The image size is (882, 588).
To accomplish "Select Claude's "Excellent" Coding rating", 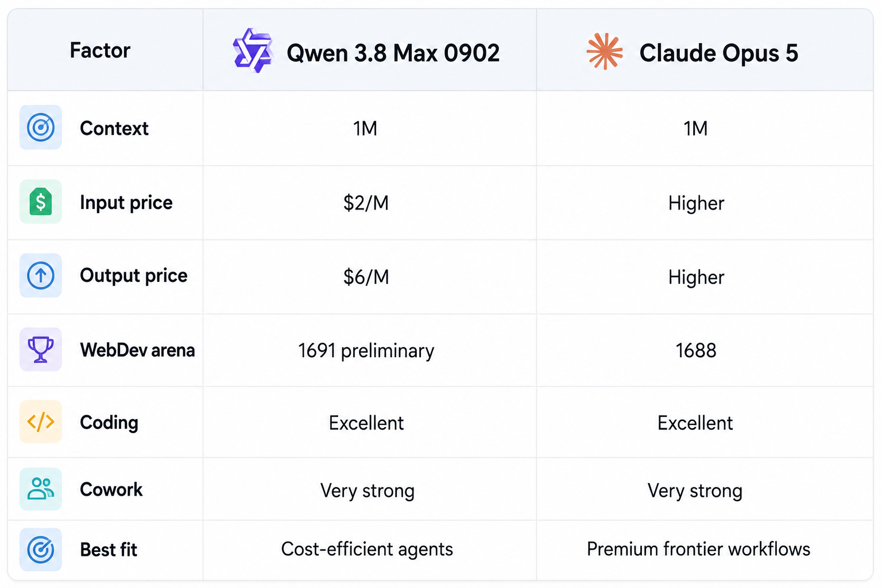I will [x=695, y=423].
